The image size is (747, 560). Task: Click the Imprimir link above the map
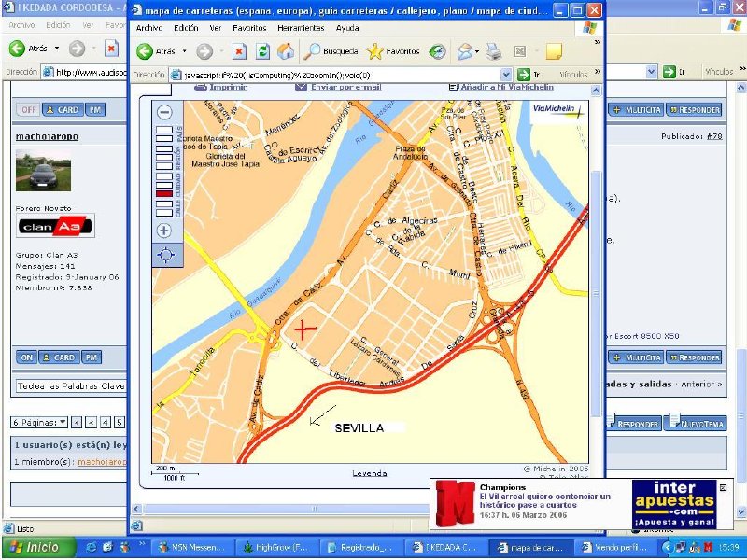227,87
